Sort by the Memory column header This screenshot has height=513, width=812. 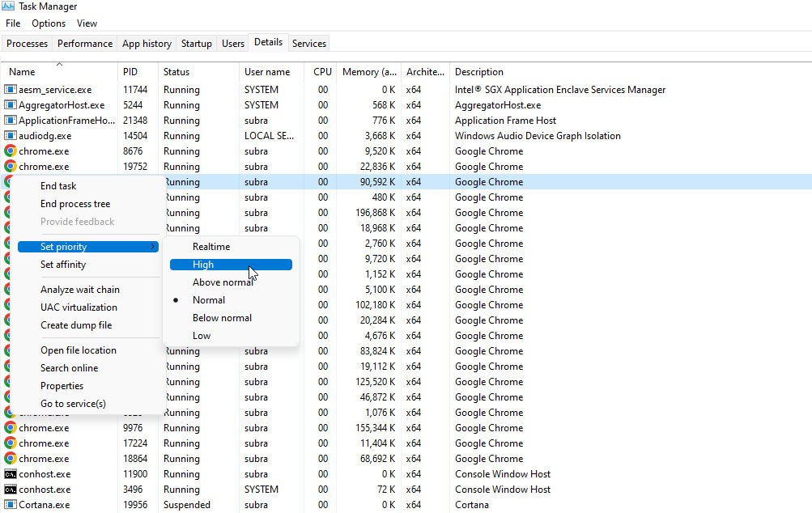point(369,72)
